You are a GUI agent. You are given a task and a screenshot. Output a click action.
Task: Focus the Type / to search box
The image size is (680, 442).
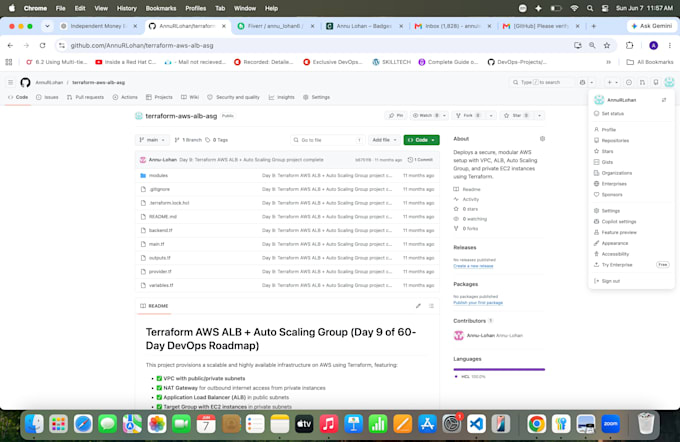coord(541,82)
